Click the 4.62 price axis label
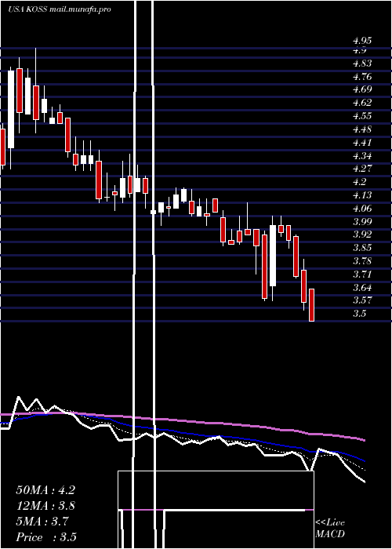 [x=362, y=103]
